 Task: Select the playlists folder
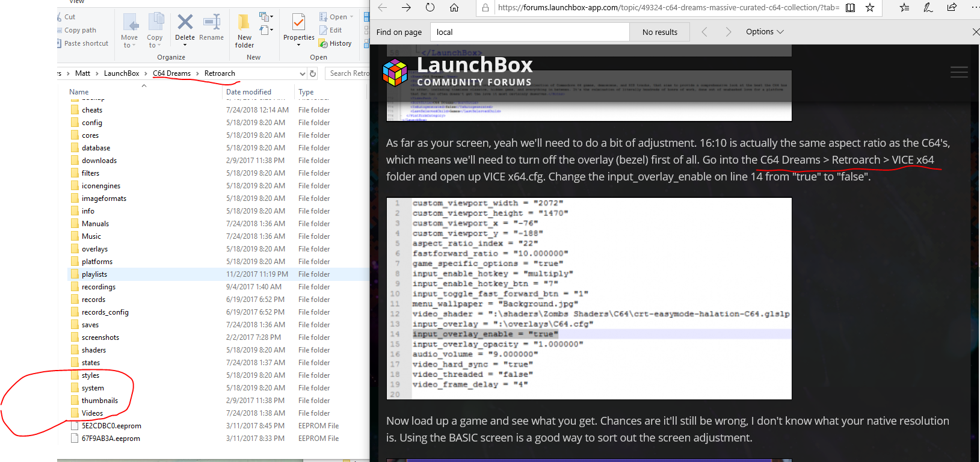94,274
